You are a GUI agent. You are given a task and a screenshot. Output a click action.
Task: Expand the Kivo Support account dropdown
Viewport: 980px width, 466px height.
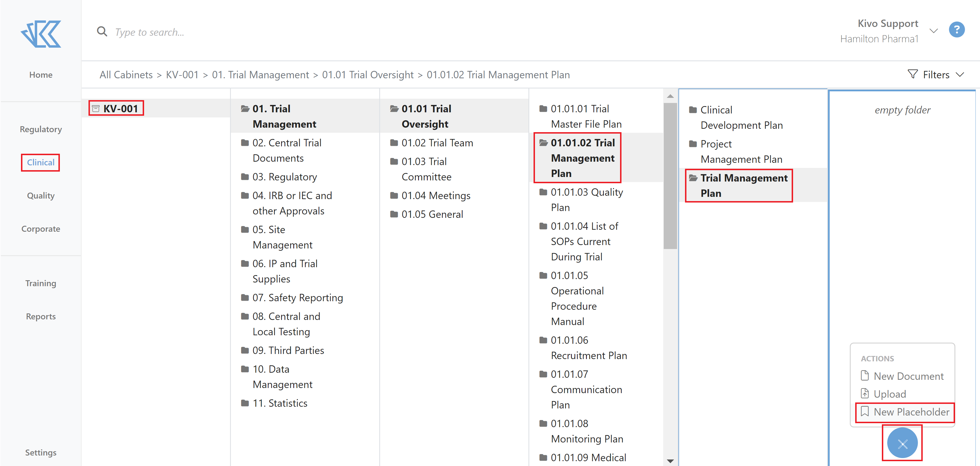pyautogui.click(x=933, y=31)
